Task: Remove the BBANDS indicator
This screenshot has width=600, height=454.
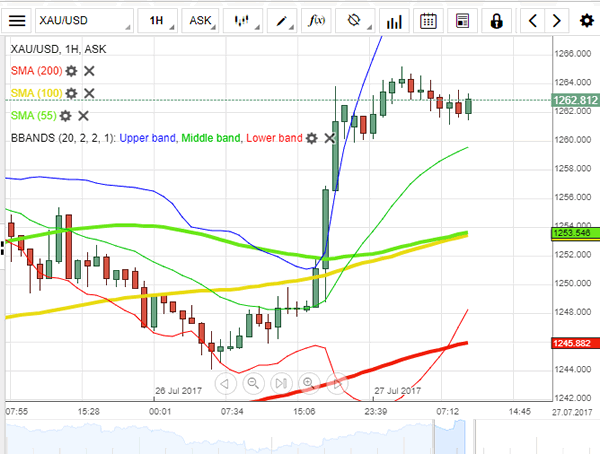Action: point(329,138)
